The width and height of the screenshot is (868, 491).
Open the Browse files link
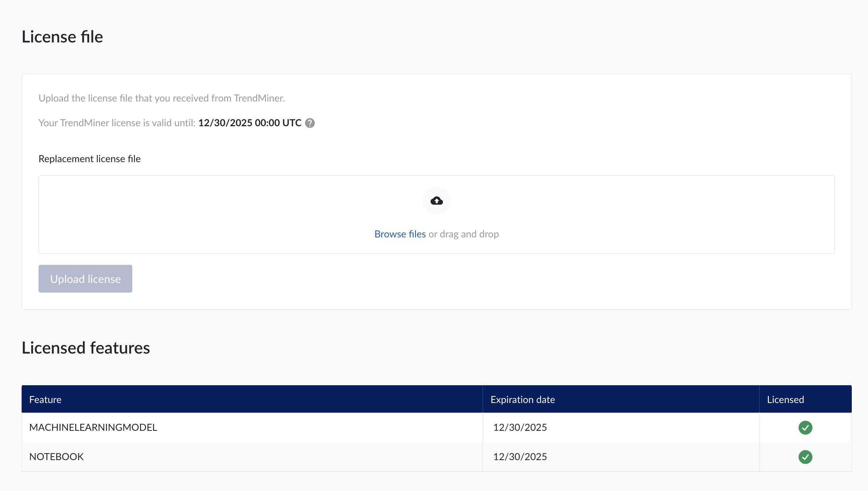coord(400,234)
